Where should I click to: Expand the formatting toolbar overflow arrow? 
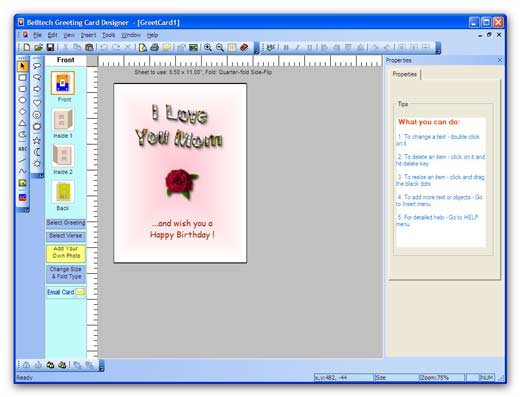coord(438,48)
